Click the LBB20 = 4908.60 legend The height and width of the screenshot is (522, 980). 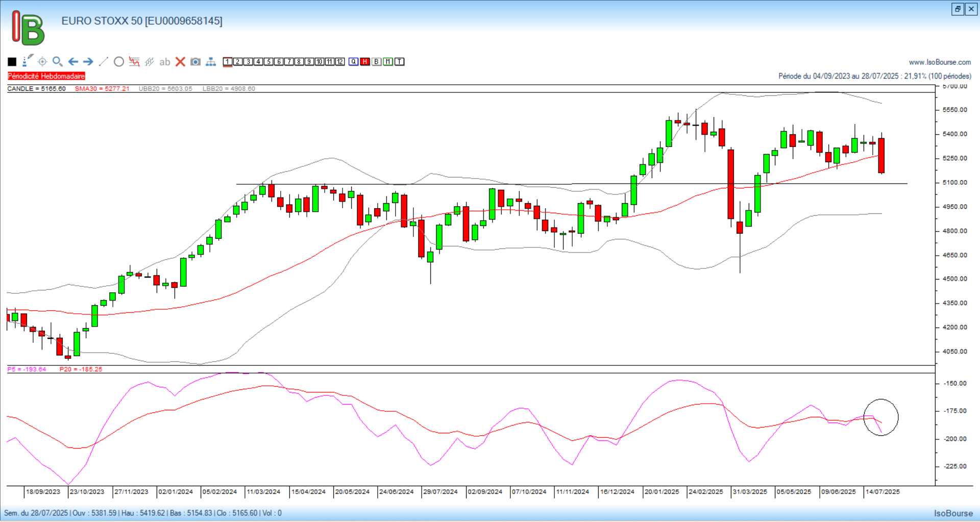[x=229, y=89]
